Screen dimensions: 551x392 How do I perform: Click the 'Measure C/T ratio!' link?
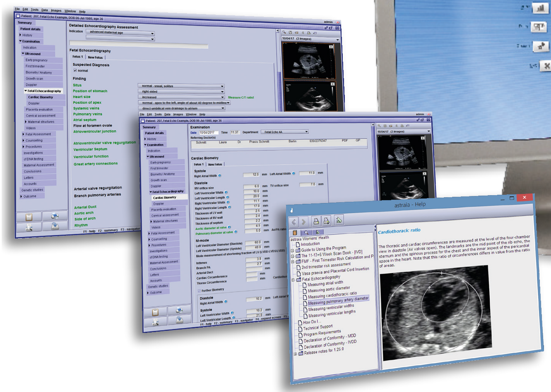241,98
